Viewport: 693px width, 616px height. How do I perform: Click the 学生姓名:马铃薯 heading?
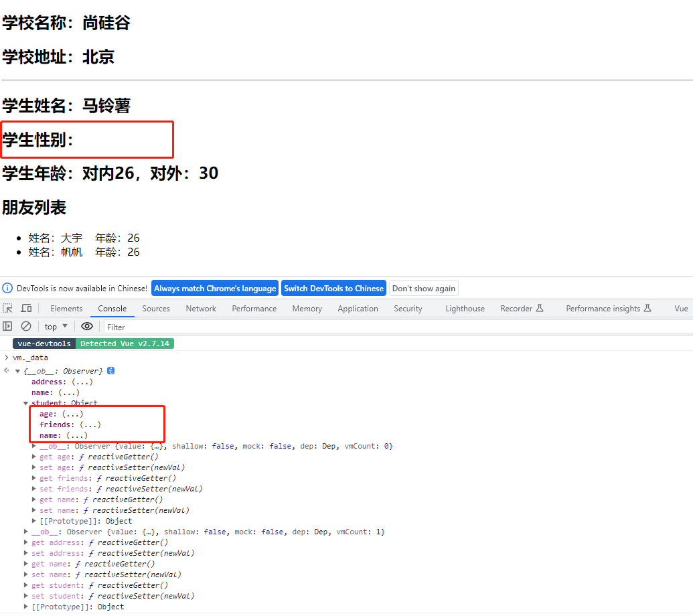(66, 106)
